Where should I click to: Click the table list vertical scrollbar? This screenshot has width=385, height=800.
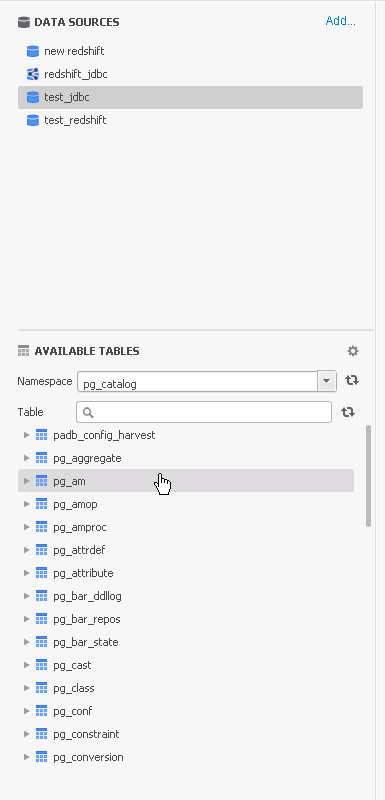pyautogui.click(x=369, y=476)
